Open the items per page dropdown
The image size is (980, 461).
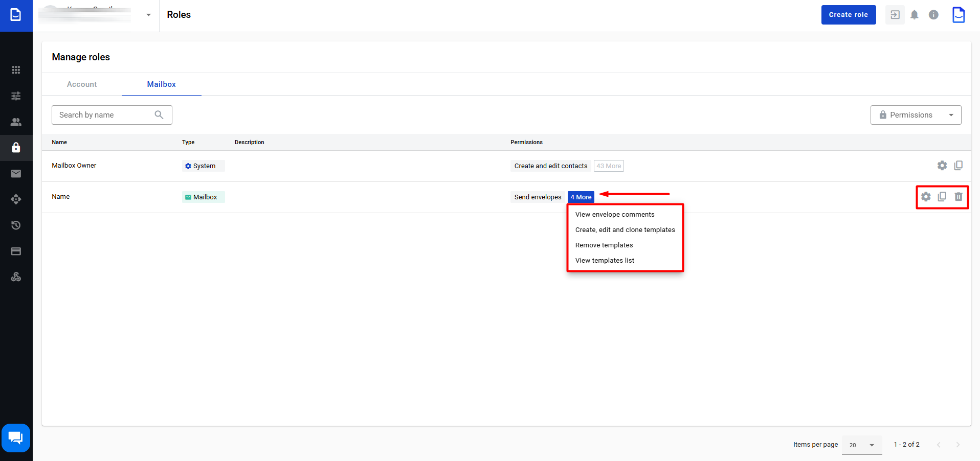(861, 445)
